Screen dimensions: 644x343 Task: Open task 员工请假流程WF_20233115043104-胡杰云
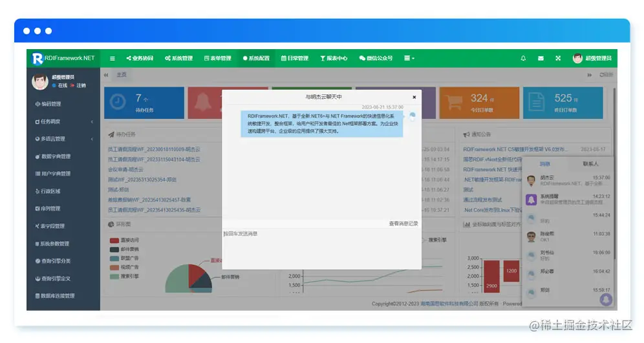click(154, 159)
